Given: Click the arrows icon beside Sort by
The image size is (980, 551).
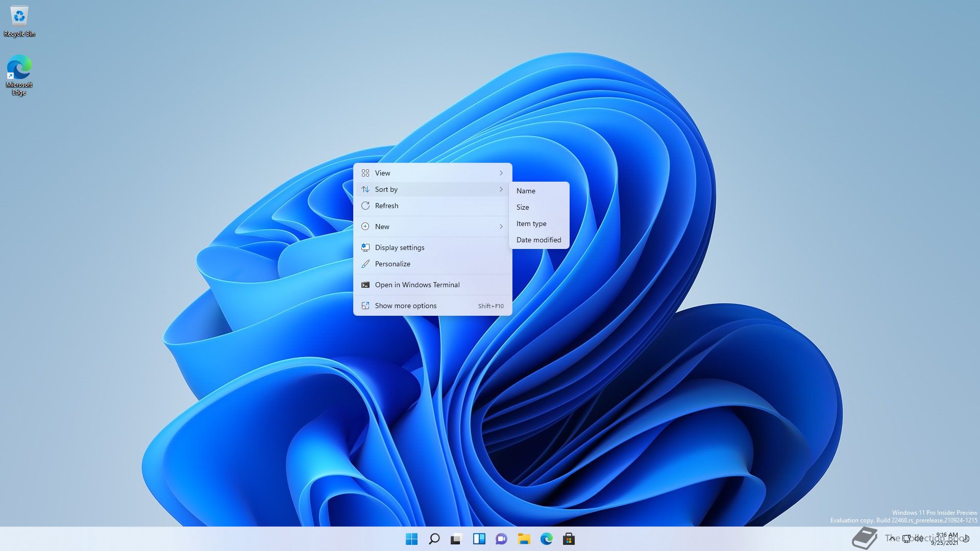Looking at the screenshot, I should coord(365,189).
